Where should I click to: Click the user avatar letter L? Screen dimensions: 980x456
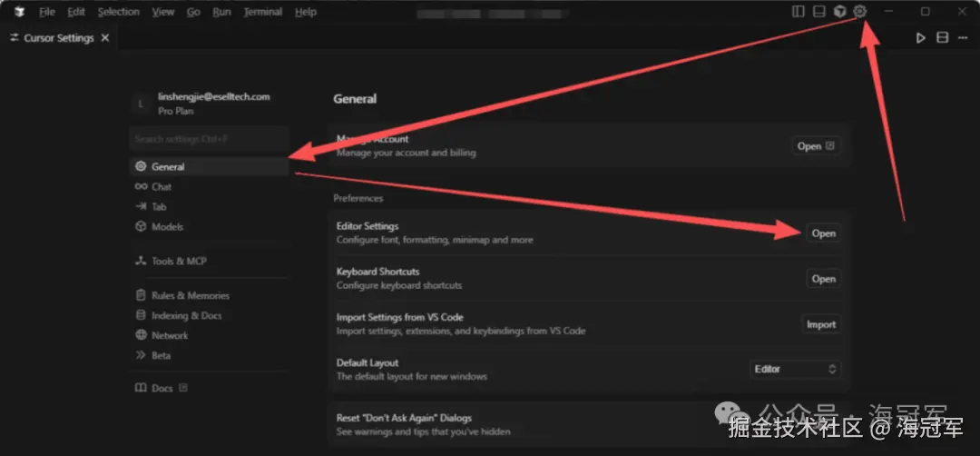pyautogui.click(x=141, y=104)
